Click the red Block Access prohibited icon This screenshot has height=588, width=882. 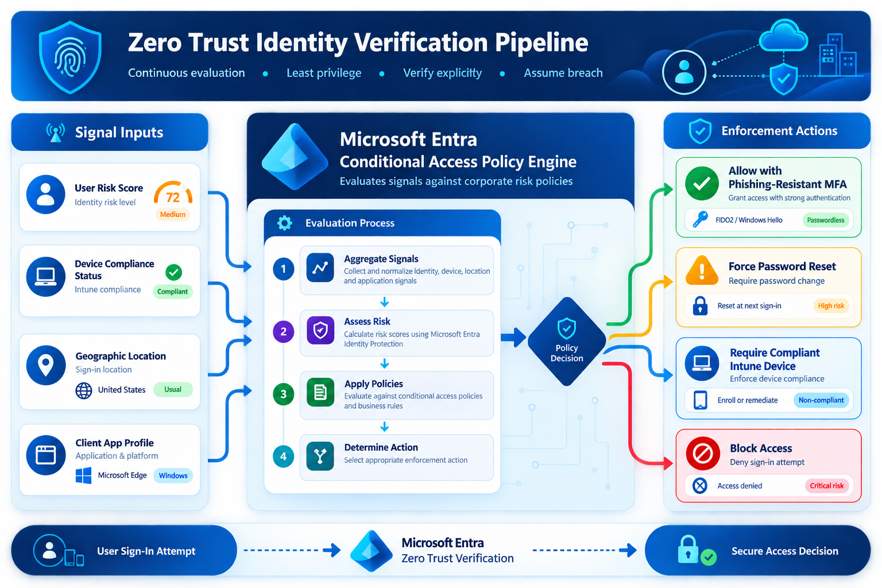[703, 454]
